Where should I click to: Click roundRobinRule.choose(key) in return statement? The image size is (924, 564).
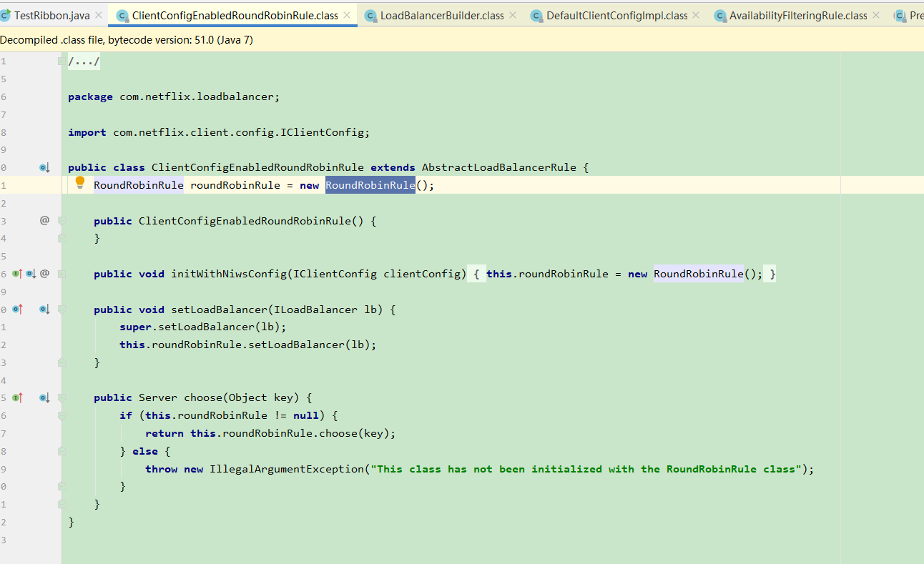(x=306, y=433)
